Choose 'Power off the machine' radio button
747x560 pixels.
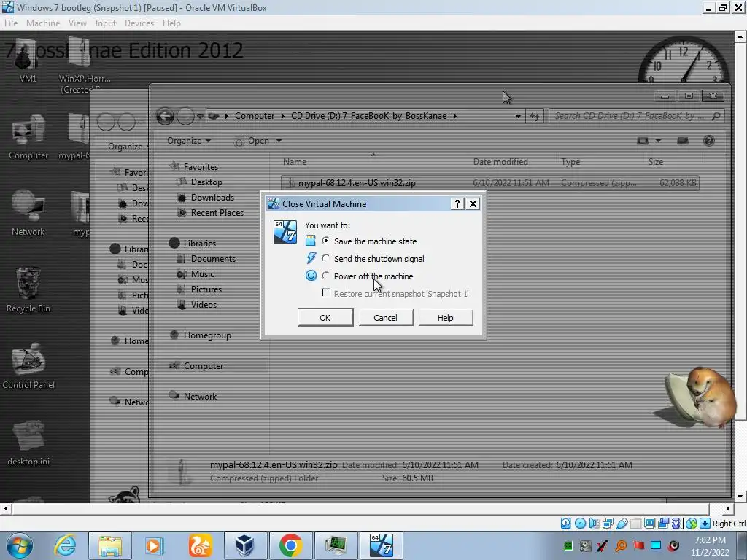(x=325, y=276)
